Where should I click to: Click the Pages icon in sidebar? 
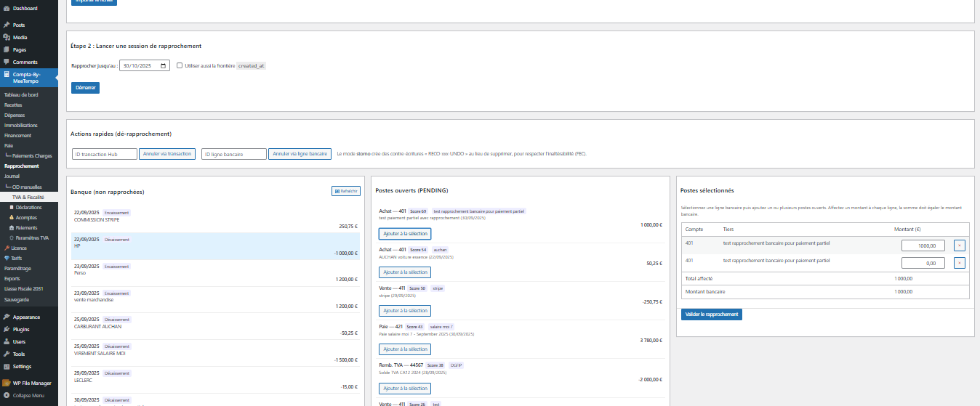(x=7, y=49)
